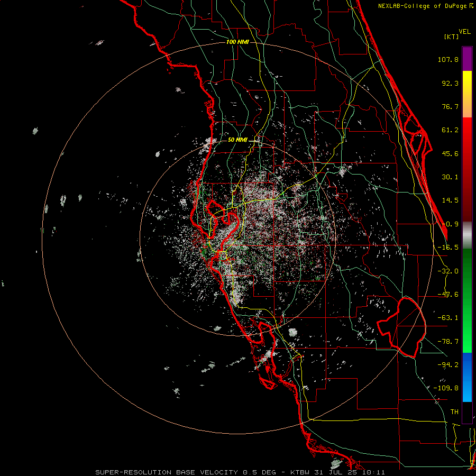Select the -109.8 velocity scale value
The width and height of the screenshot is (476, 476).
(446, 388)
